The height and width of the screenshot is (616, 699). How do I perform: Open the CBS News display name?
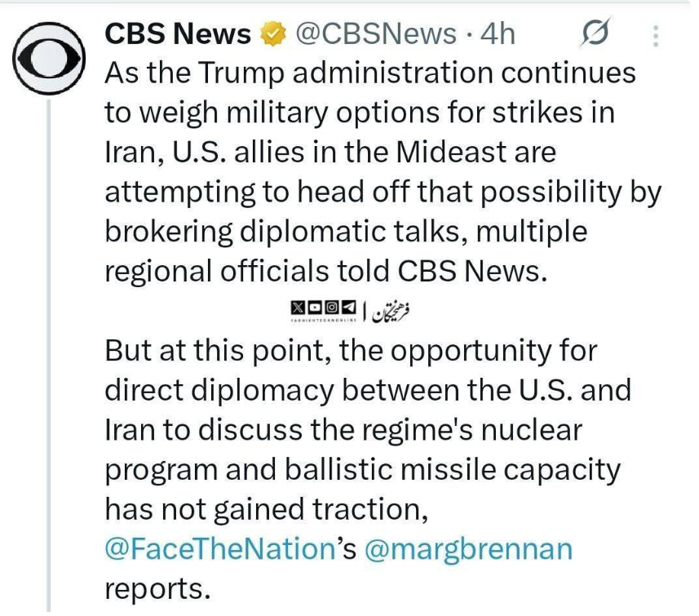pos(178,34)
